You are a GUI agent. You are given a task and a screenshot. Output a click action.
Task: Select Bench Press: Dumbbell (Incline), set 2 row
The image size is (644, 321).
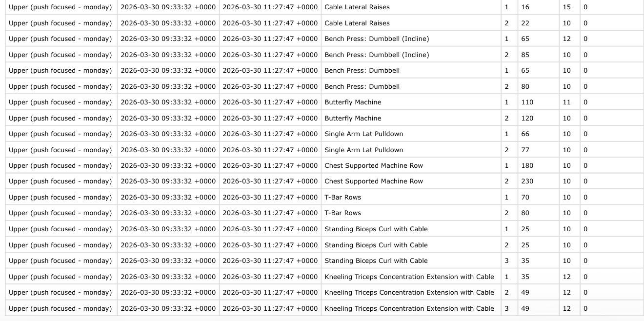[377, 55]
